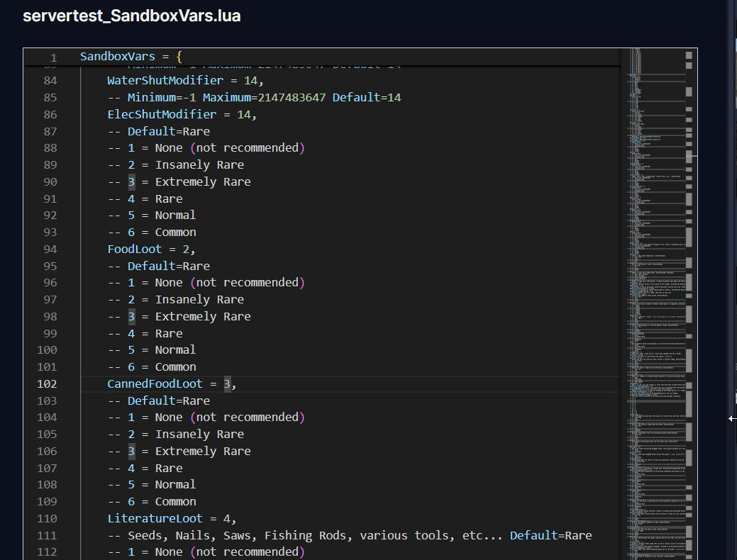Click line number 102 in gutter

coord(47,383)
